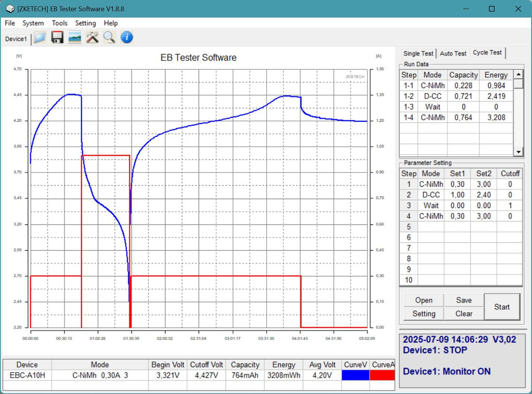Click the Energy column header in Run Data
This screenshot has height=394, width=532.
click(496, 75)
